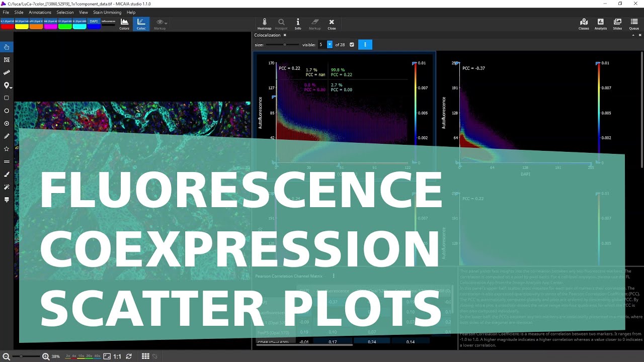Click the fit-to-screen icon
The image size is (644, 362).
(107, 356)
